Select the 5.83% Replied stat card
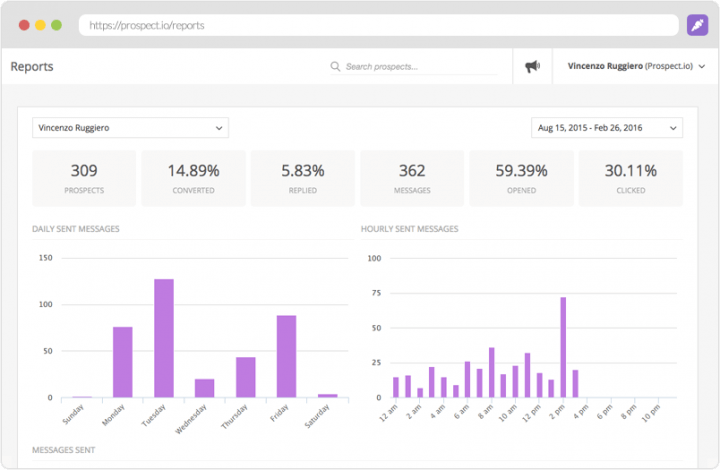Image resolution: width=720 pixels, height=470 pixels. coord(303,178)
